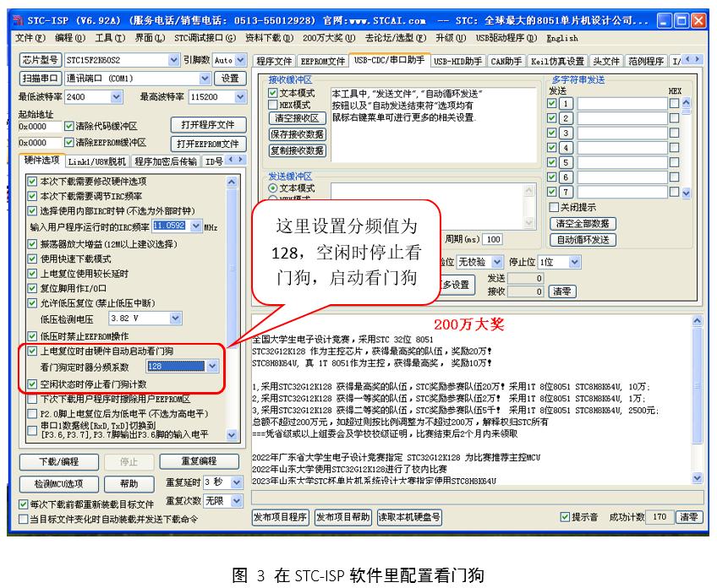This screenshot has height=588, width=717.
Task: Click the STC-ISP title bar app icon
Action: pos(18,20)
